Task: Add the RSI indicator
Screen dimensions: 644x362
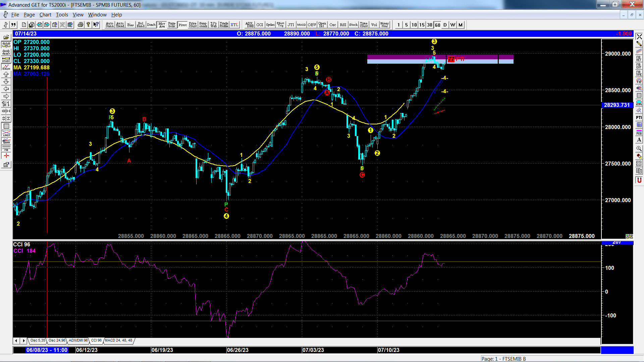Action: click(x=343, y=25)
